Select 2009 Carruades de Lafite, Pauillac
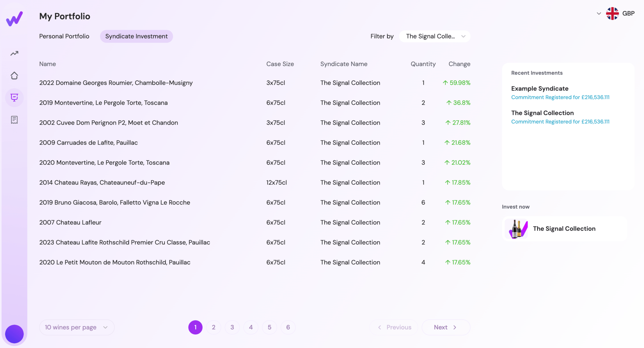644x348 pixels. pyautogui.click(x=255, y=142)
